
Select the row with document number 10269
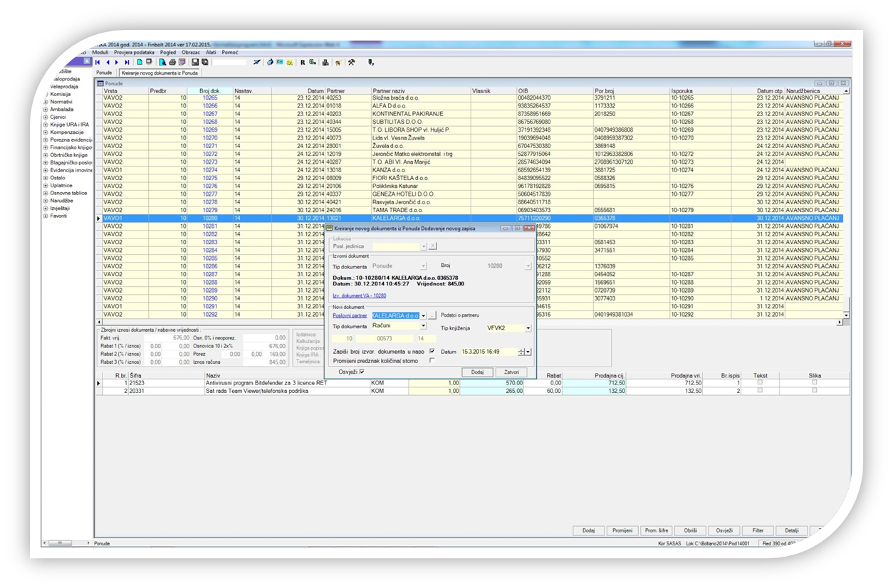tap(210, 130)
